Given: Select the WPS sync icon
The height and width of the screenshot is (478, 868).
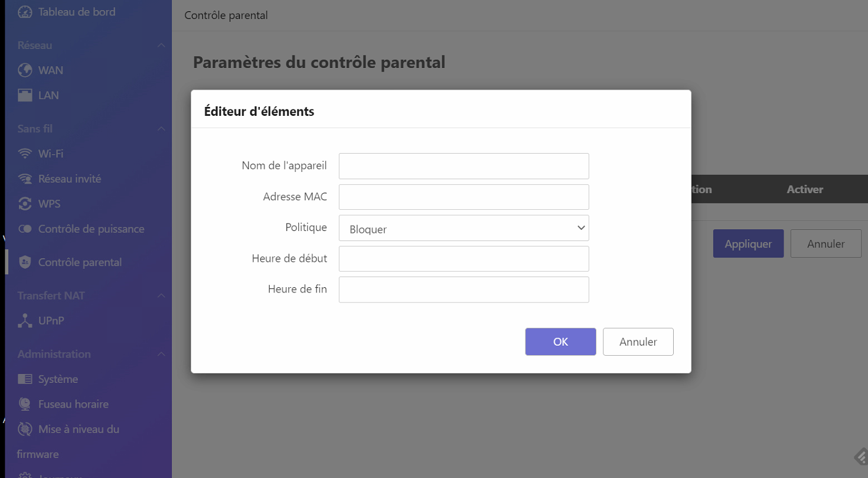Looking at the screenshot, I should pyautogui.click(x=25, y=204).
